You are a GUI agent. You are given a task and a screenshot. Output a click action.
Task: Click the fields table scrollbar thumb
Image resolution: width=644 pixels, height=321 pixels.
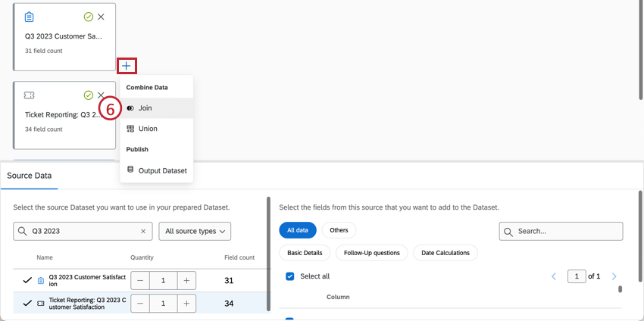click(x=621, y=289)
